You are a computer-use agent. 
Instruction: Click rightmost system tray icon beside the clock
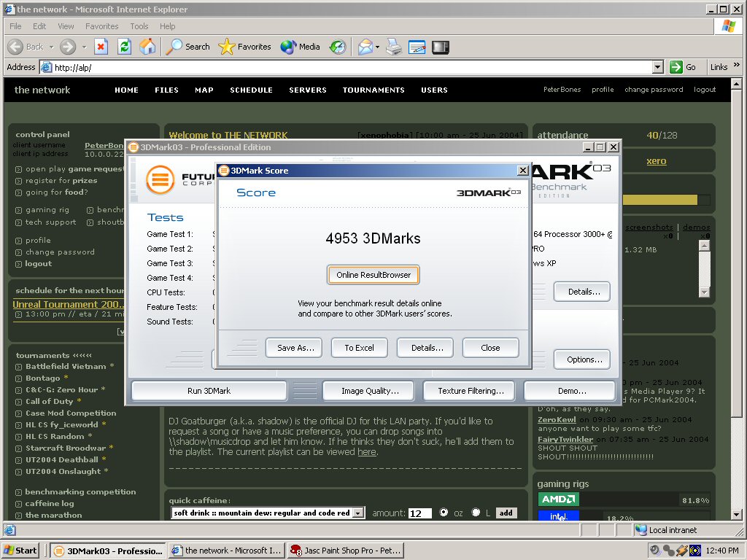point(695,551)
